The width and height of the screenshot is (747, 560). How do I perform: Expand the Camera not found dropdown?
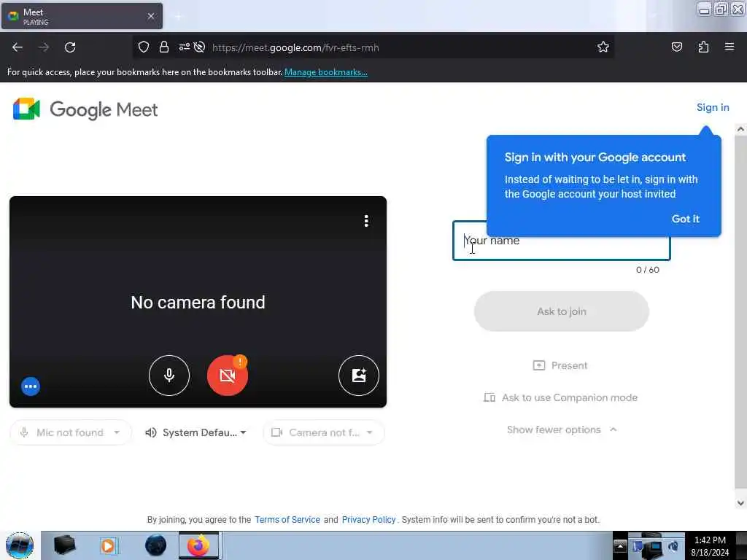coord(323,432)
